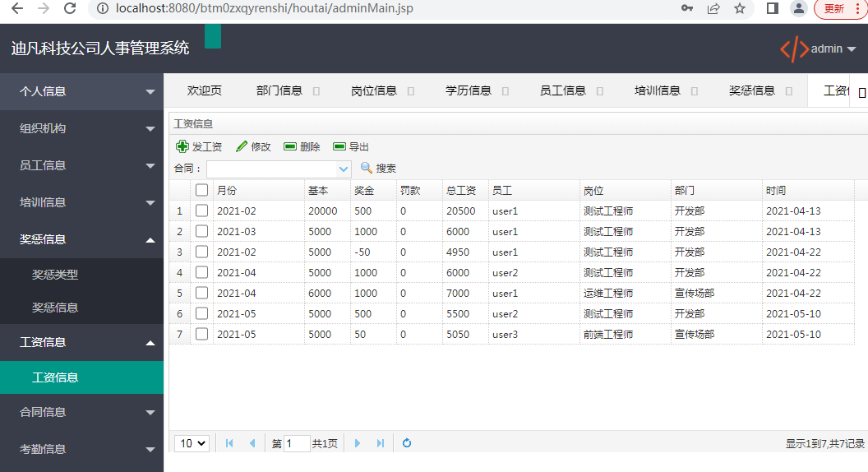
Task: Check row 3 checkbox with bonus -50
Action: tap(201, 252)
